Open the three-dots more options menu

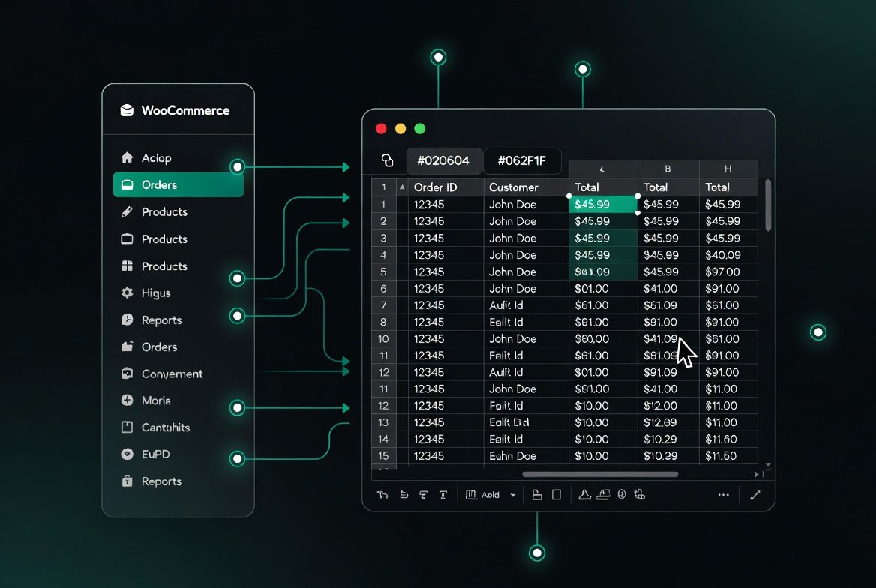tap(724, 495)
